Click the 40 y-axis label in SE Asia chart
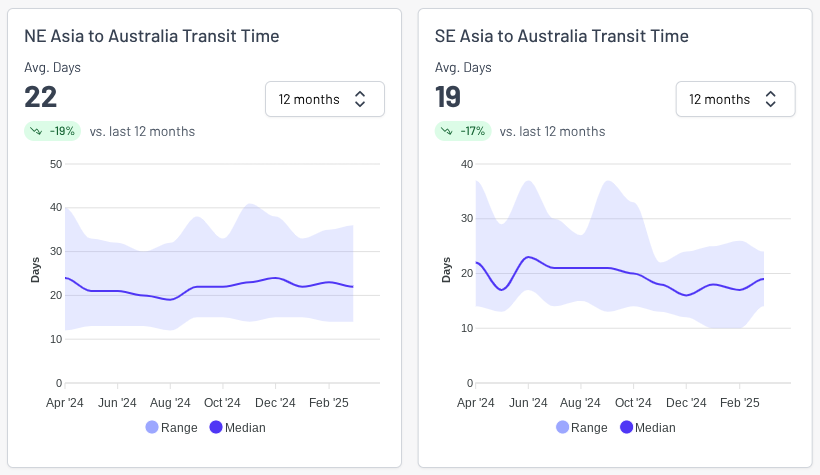The height and width of the screenshot is (475, 820). (466, 164)
